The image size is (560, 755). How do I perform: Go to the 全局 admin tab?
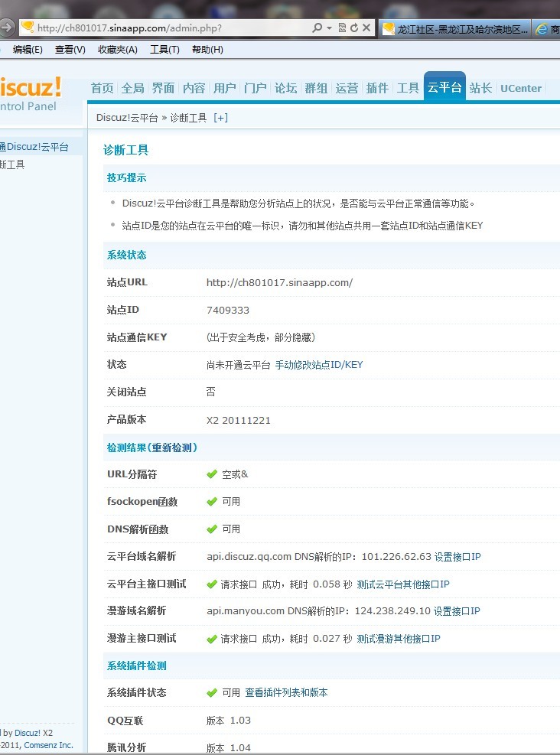click(x=133, y=88)
